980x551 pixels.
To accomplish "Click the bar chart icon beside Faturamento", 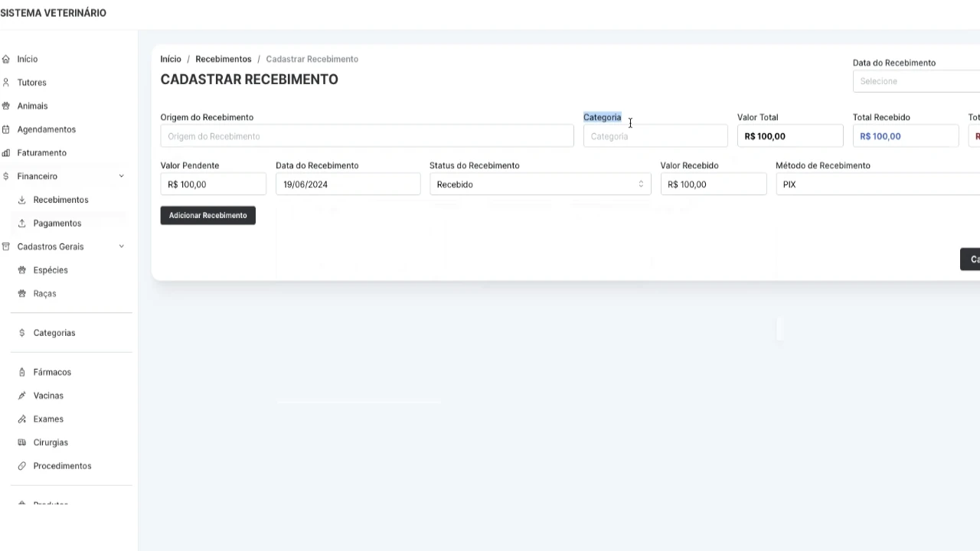I will click(x=6, y=153).
